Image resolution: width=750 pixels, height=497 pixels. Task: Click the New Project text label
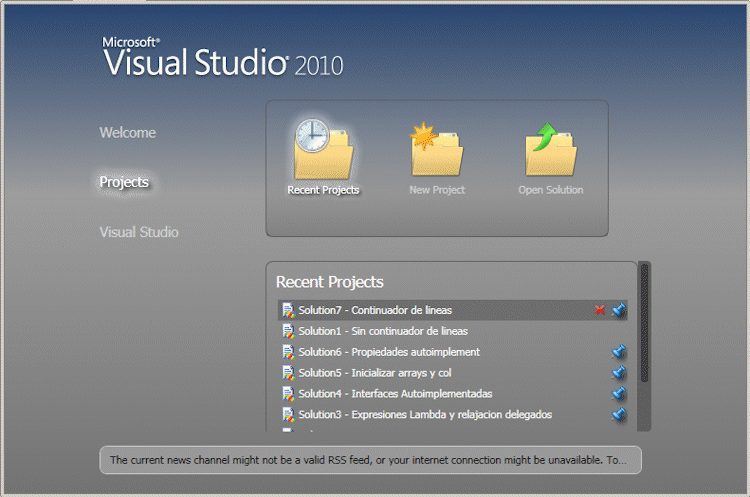[x=437, y=190]
